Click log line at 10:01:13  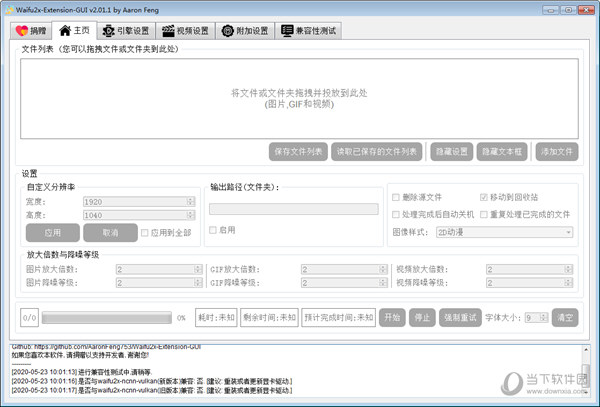pos(82,372)
